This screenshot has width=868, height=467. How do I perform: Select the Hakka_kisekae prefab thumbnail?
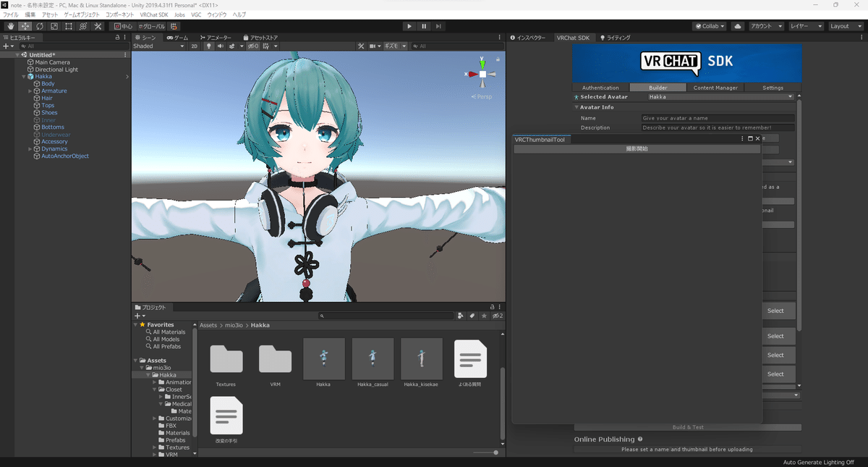422,358
